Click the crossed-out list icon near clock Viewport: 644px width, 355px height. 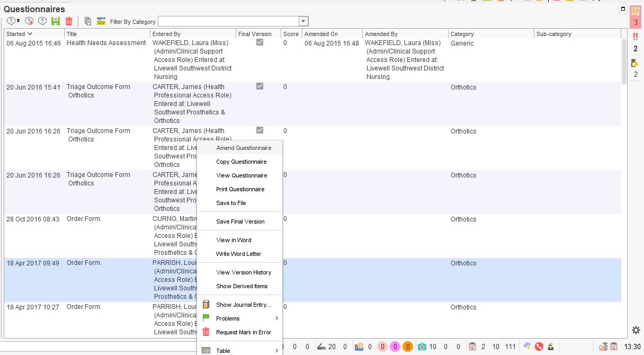coord(603,347)
